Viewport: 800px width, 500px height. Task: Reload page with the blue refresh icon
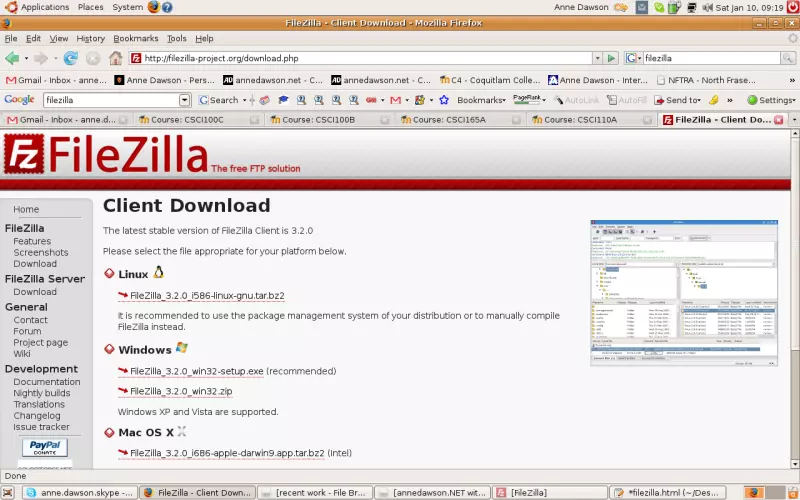pos(70,58)
